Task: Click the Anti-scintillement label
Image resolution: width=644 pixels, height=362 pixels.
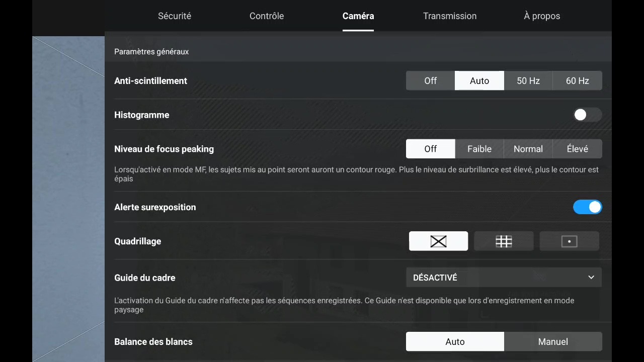Action: tap(150, 80)
